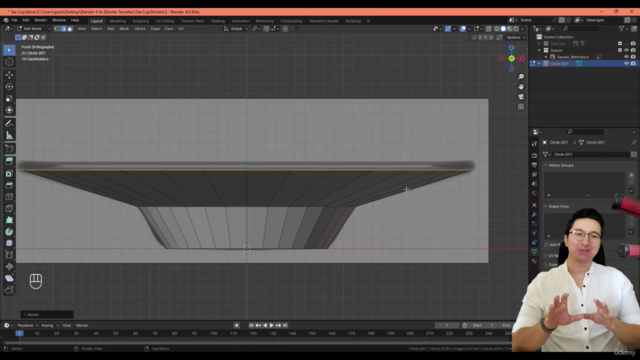Select the Cursor tool
This screenshot has width=640, height=360.
[x=9, y=62]
